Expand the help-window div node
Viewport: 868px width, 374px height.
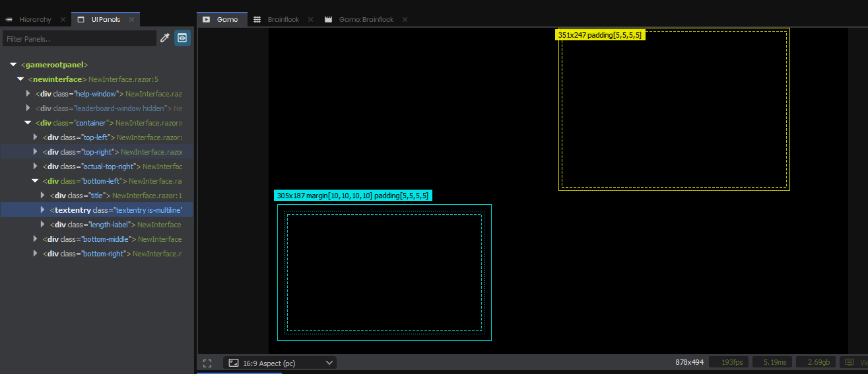(28, 94)
